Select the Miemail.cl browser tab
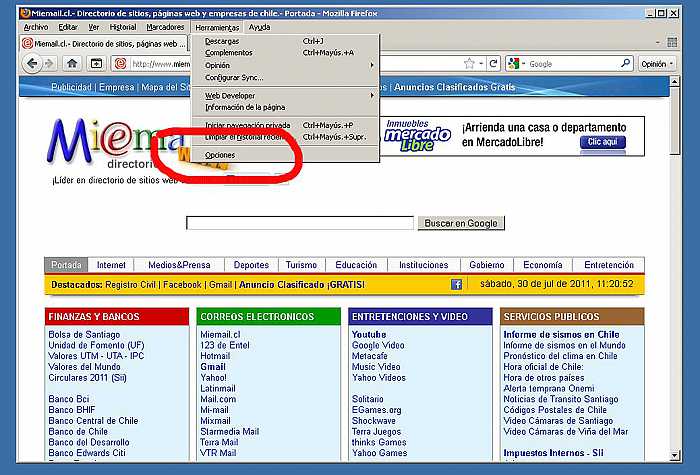The image size is (700, 475). coord(105,43)
